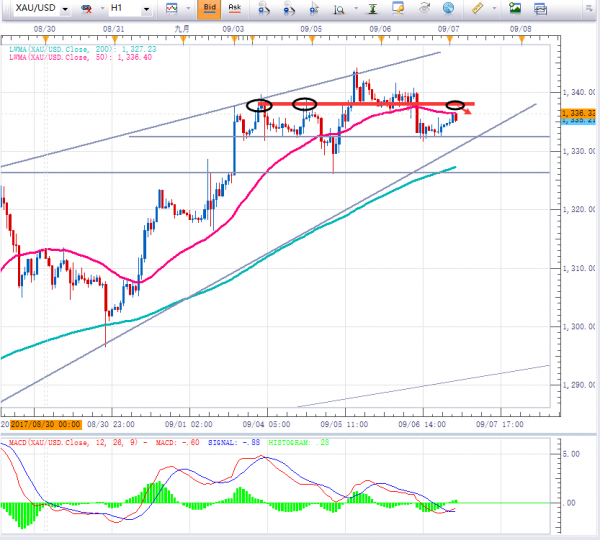600x540 pixels.
Task: Click the 5.00 MACD scale label
Action: click(x=571, y=454)
